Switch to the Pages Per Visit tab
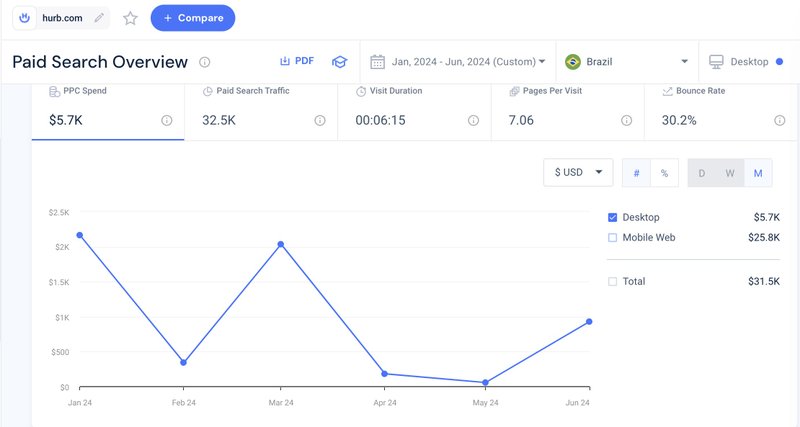The image size is (800, 427). click(x=568, y=112)
